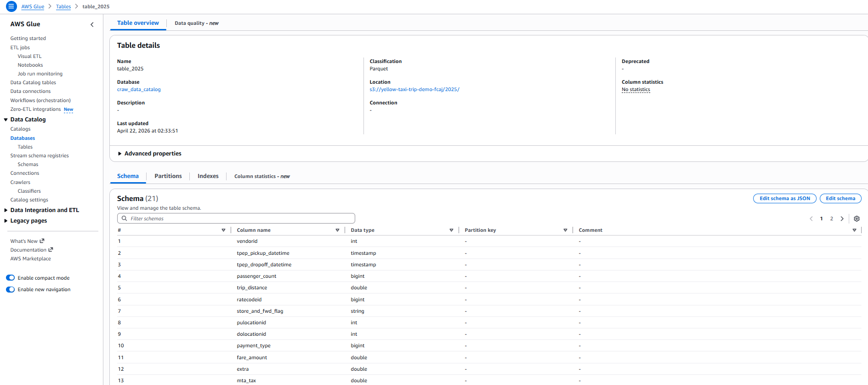Toggle Enable new navigation switch
This screenshot has width=868, height=385.
[x=11, y=289]
